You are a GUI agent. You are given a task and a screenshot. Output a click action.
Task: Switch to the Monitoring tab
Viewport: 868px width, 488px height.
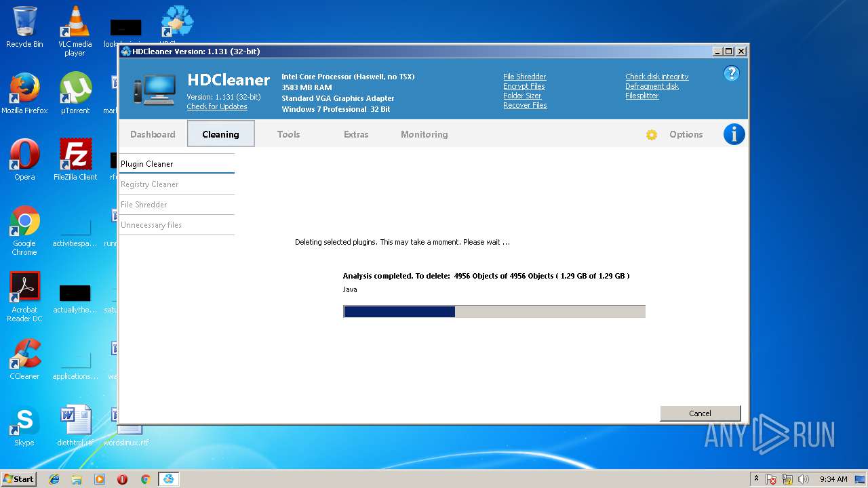tap(425, 134)
